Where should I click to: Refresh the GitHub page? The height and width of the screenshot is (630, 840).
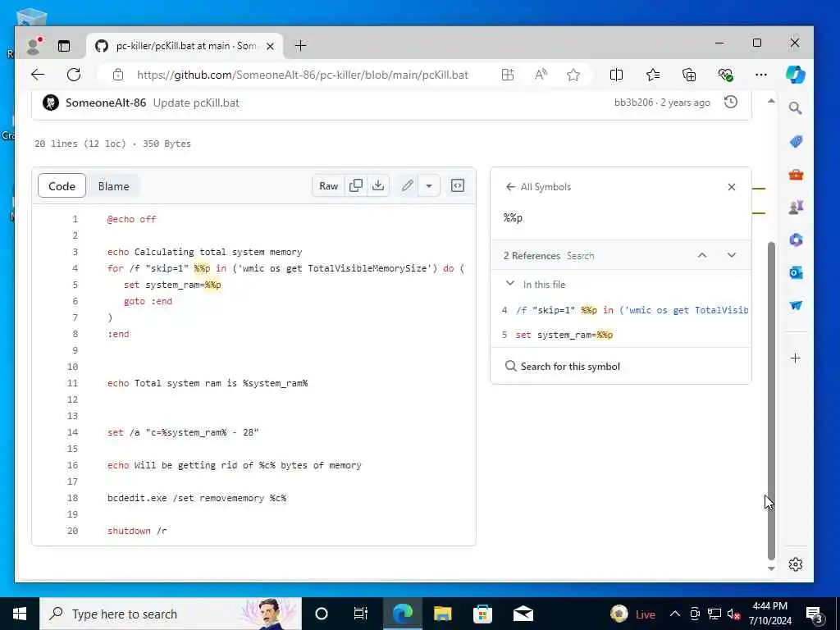[73, 75]
